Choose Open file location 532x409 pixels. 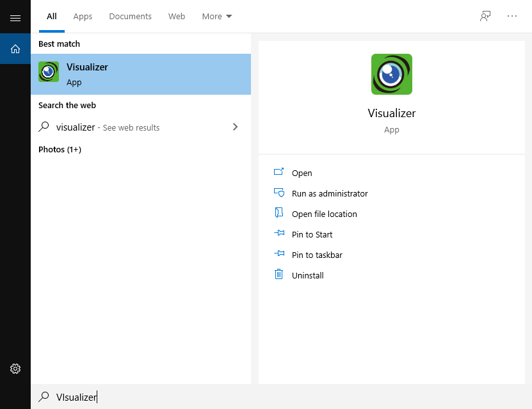click(324, 214)
